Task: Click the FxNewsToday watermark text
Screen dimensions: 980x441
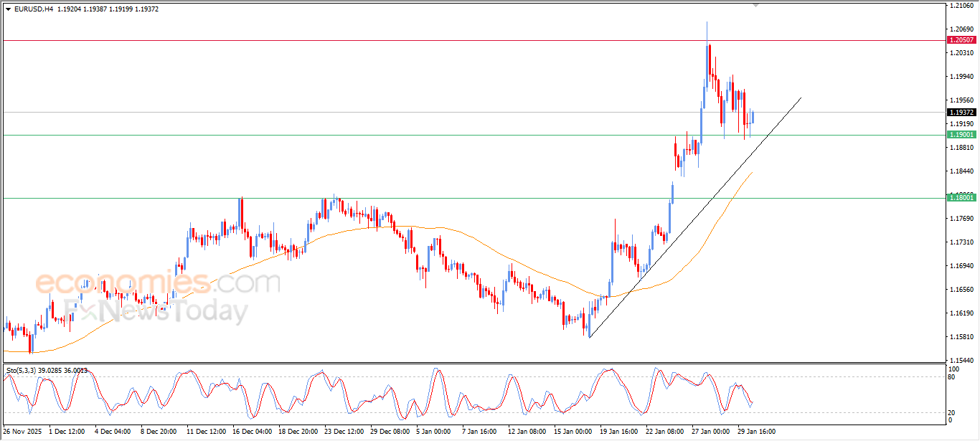Action: [x=158, y=311]
